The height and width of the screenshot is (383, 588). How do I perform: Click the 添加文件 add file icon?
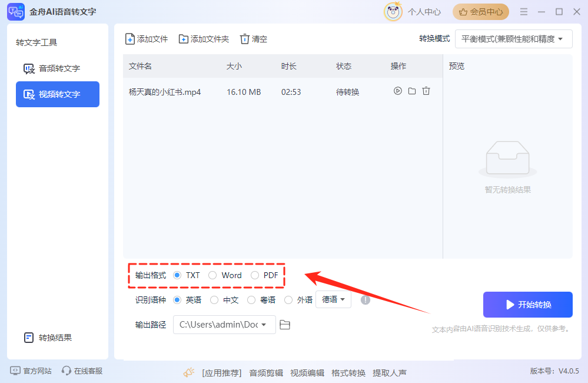coord(130,39)
